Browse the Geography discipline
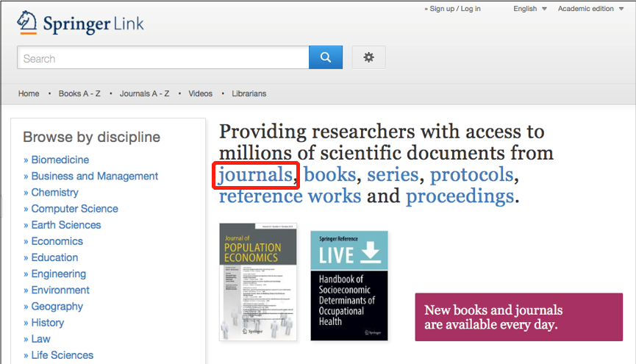 coord(57,307)
